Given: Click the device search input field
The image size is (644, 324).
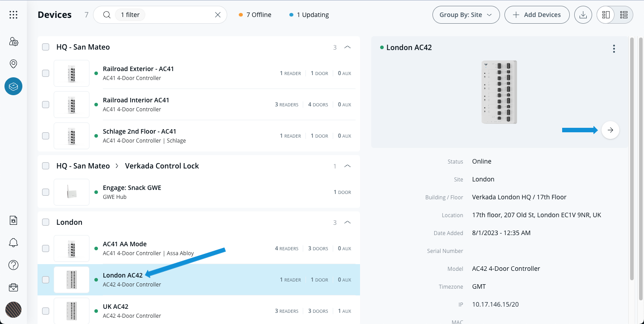Looking at the screenshot, I should [x=179, y=15].
